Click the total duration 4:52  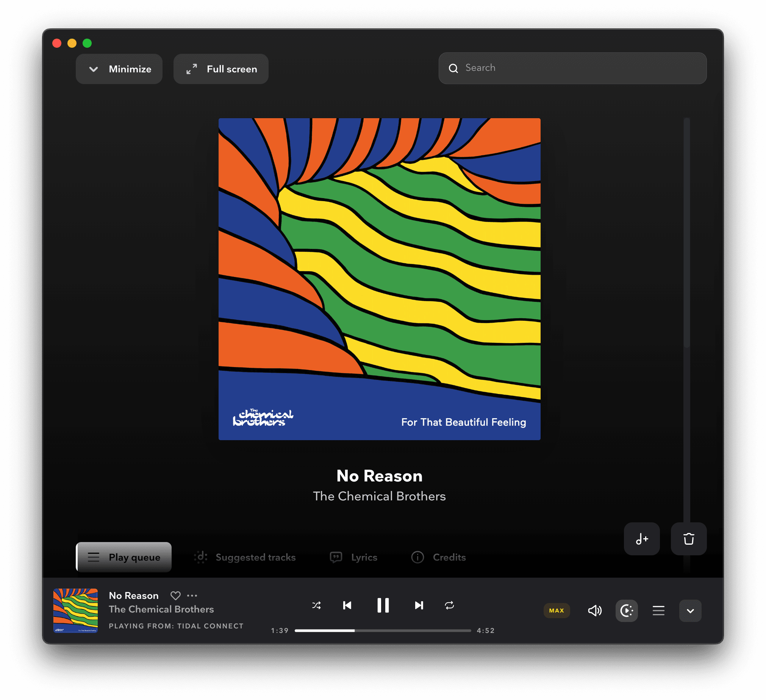(486, 630)
